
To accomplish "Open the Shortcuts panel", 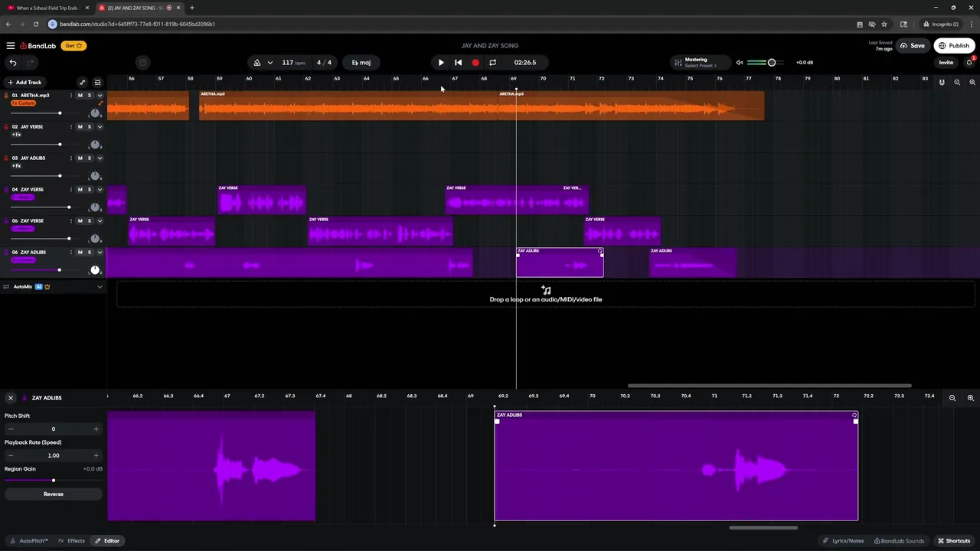I will [x=954, y=541].
